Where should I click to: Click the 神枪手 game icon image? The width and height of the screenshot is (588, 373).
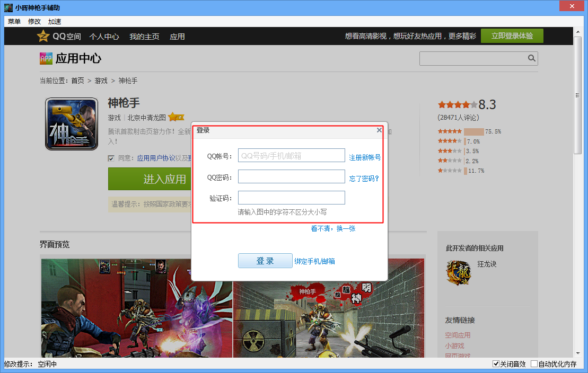coord(72,123)
